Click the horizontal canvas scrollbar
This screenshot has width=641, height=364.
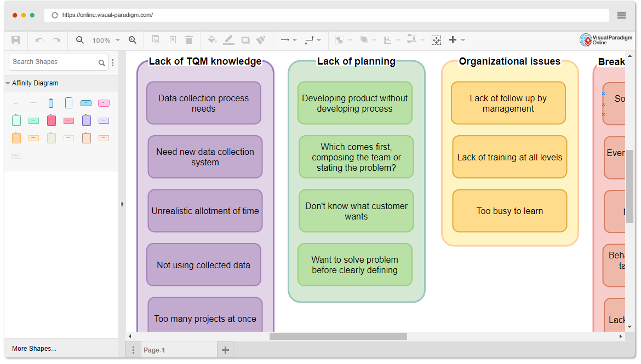(x=340, y=336)
